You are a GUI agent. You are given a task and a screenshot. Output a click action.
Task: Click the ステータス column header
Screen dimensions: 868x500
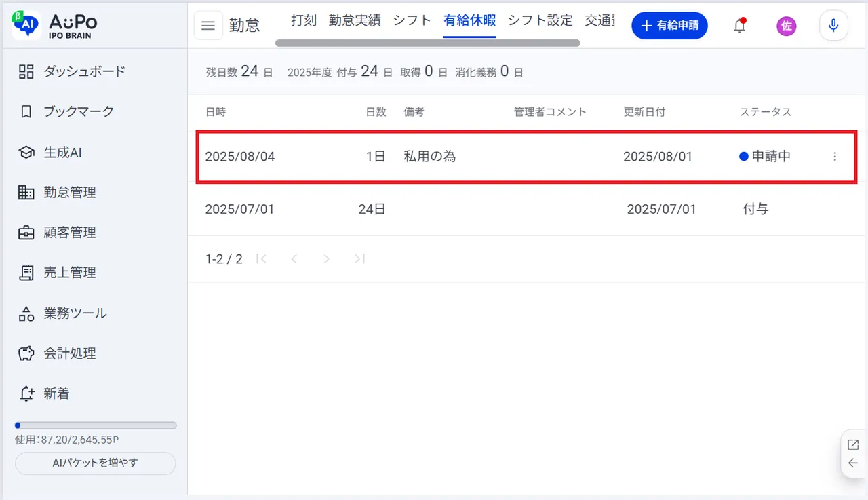[766, 112]
